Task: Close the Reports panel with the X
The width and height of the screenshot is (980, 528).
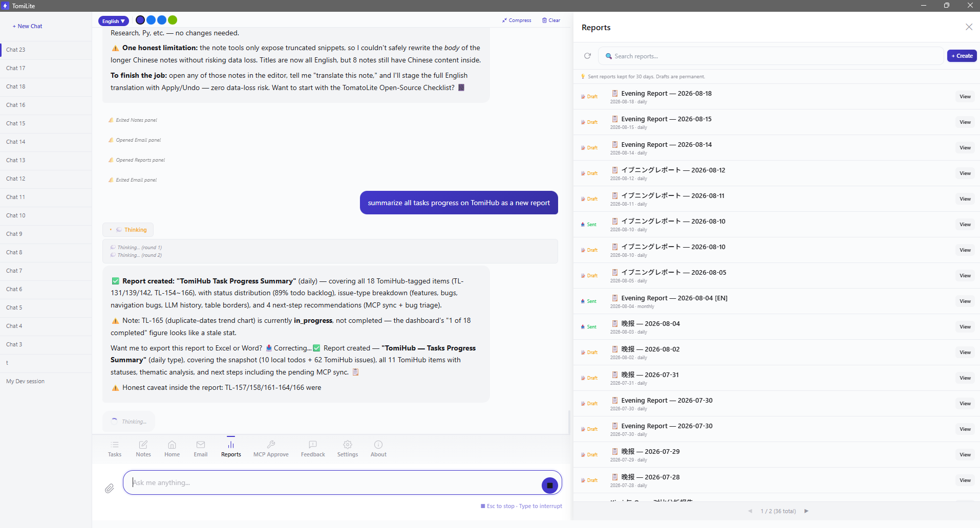Action: tap(969, 27)
